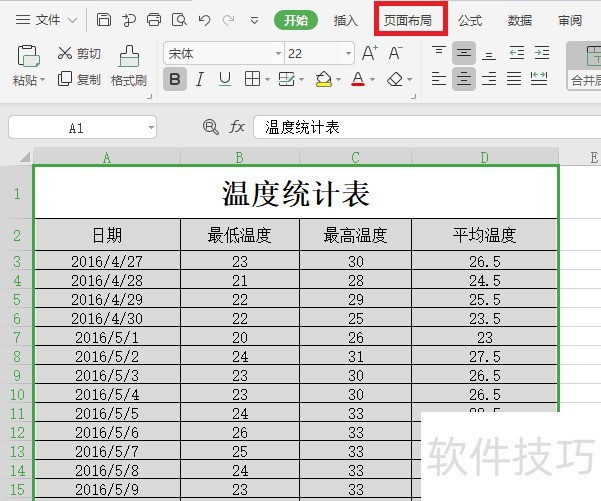The width and height of the screenshot is (601, 501).
Task: Open print preview icon
Action: point(179,20)
